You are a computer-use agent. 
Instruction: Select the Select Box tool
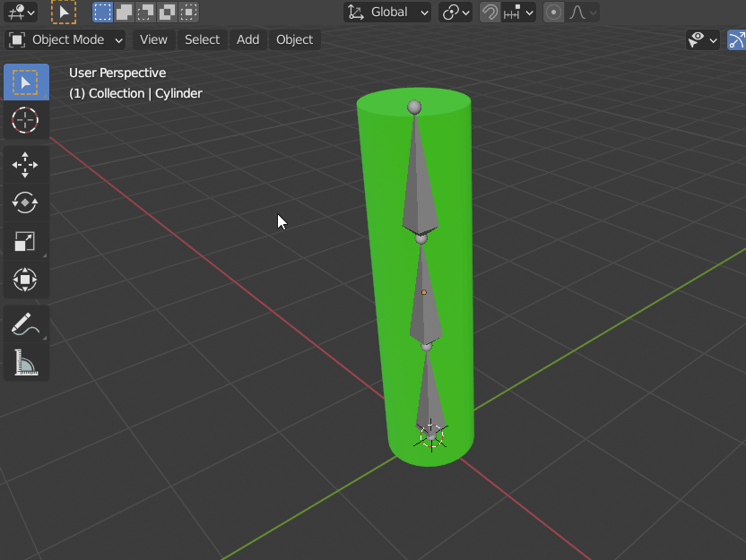[26, 82]
